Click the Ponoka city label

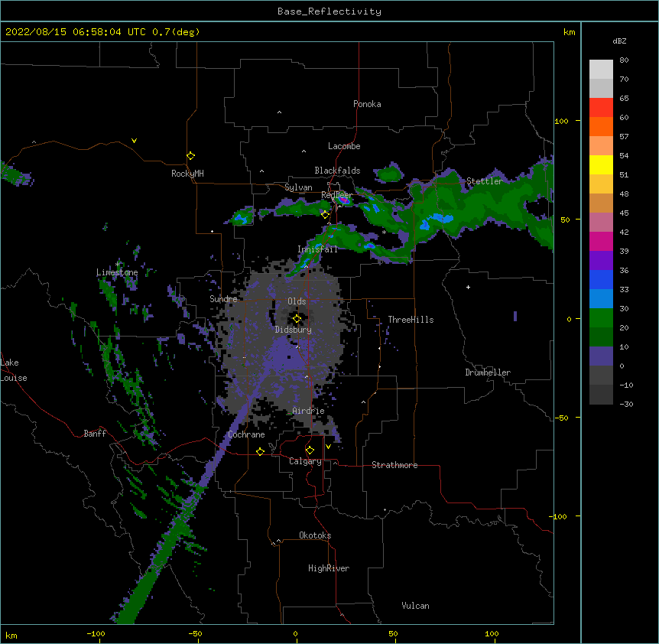367,104
